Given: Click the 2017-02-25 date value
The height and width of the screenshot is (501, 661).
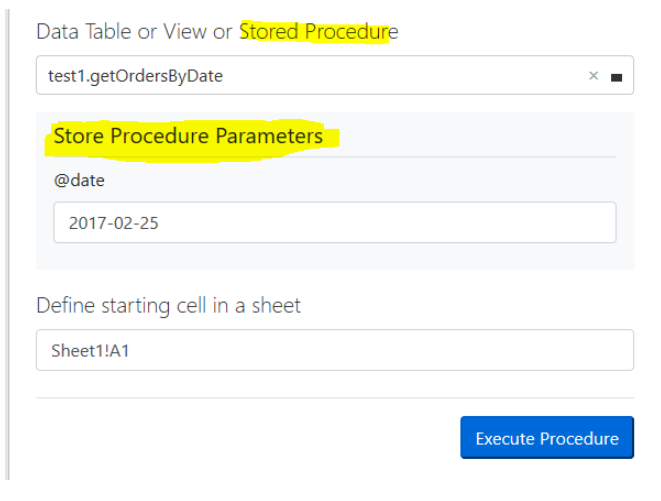Looking at the screenshot, I should [x=114, y=223].
